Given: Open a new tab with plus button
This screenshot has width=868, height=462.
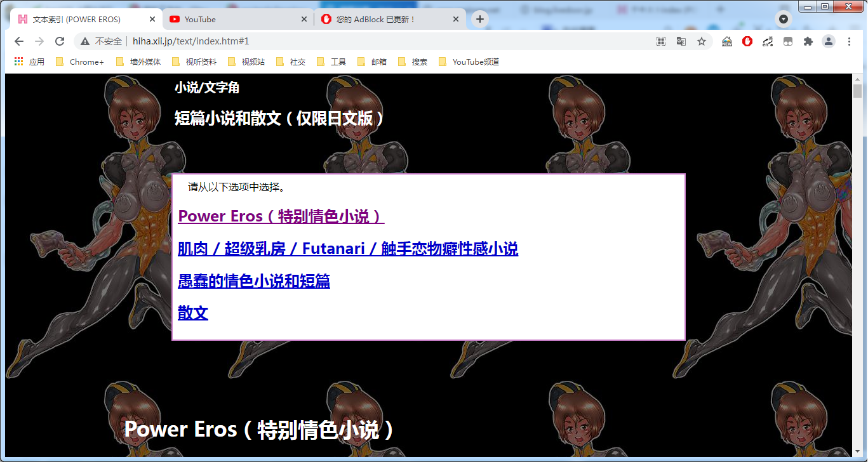Looking at the screenshot, I should tap(480, 19).
